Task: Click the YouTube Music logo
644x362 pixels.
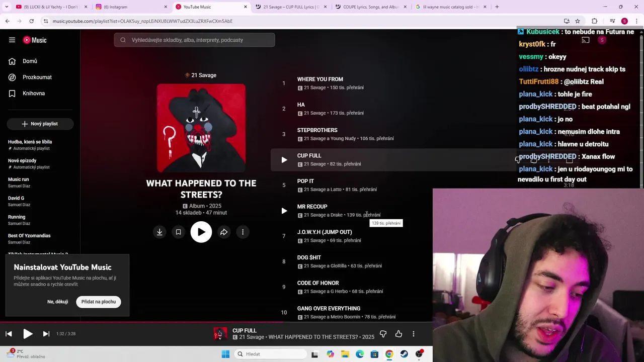Action: pyautogui.click(x=35, y=40)
